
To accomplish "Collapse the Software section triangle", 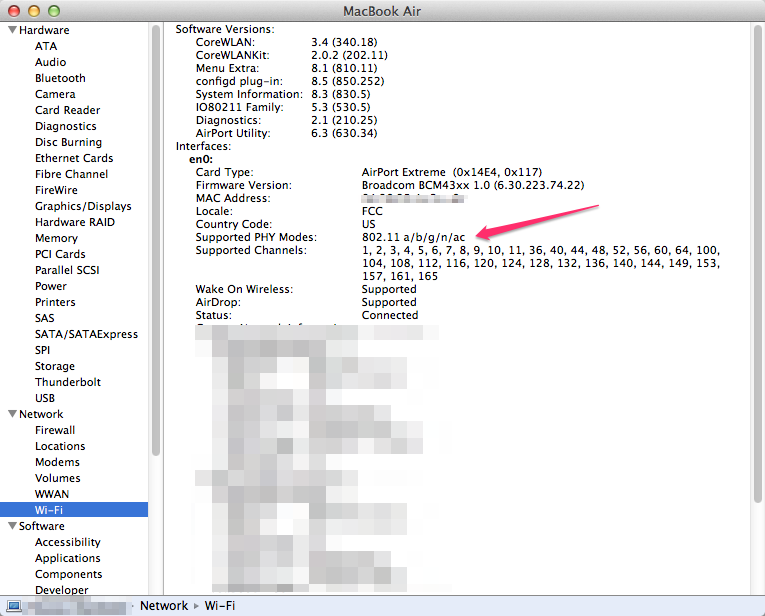I will pos(13,525).
